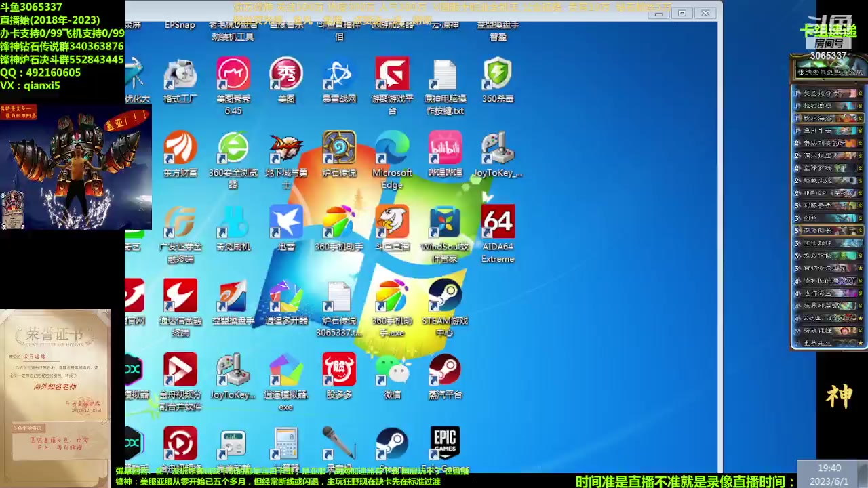Screen dimensions: 868x488
Task: Open the JoyToKey shortcut beside 哔哩哔哩
Action: [498, 155]
